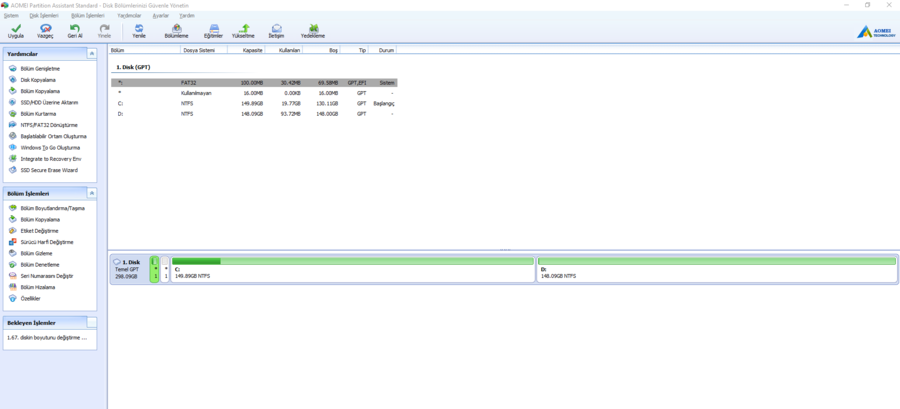Image resolution: width=900 pixels, height=409 pixels.
Task: Toggle the Bekleyen İşlemler panel
Action: [x=92, y=322]
